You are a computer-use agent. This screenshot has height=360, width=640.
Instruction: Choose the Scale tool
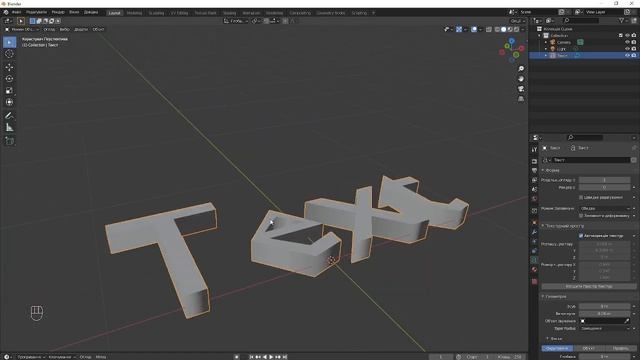pyautogui.click(x=9, y=91)
